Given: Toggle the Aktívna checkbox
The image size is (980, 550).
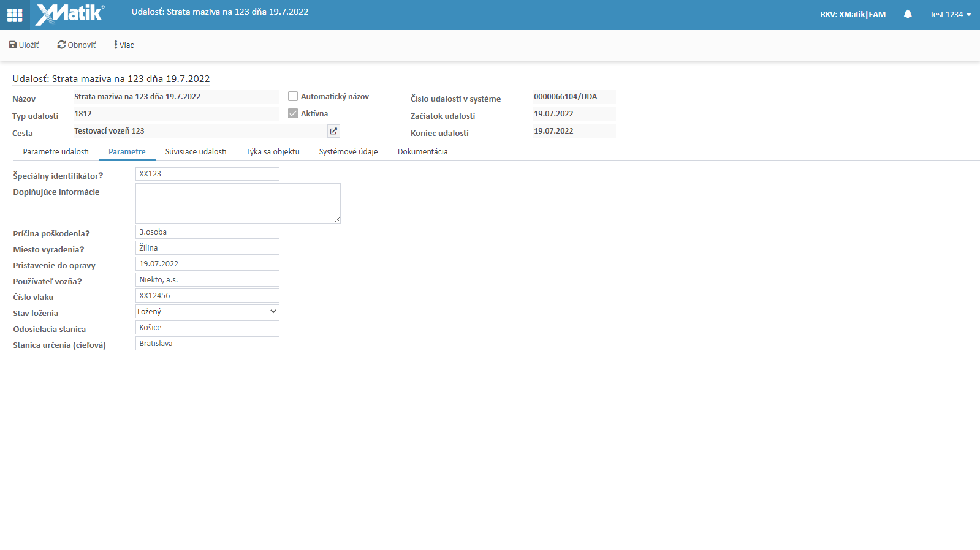Looking at the screenshot, I should [x=293, y=113].
